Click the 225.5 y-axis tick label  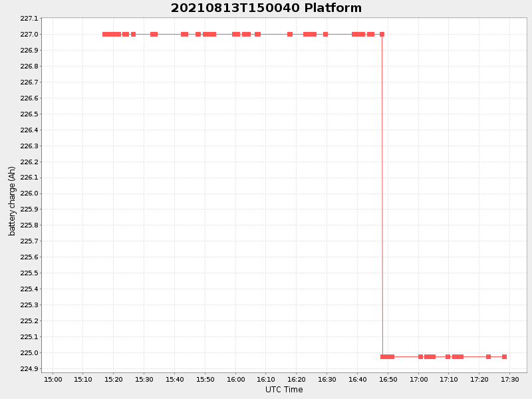29,273
